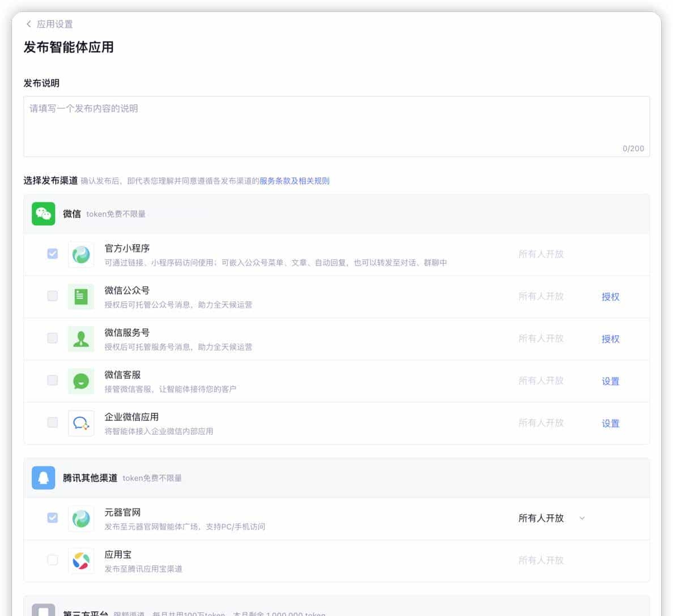The width and height of the screenshot is (673, 616).
Task: Click the 企业微信应用 icon
Action: pyautogui.click(x=81, y=423)
